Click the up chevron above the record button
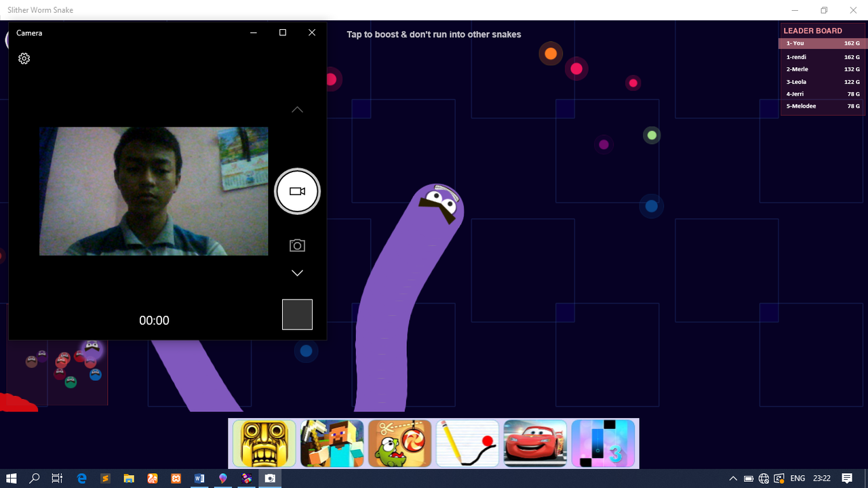This screenshot has height=488, width=868. pos(297,109)
